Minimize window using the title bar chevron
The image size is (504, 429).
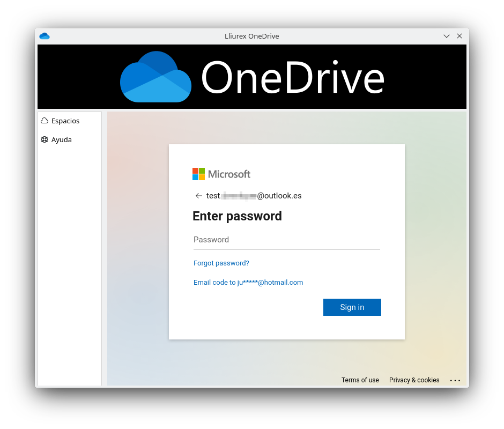pos(446,36)
